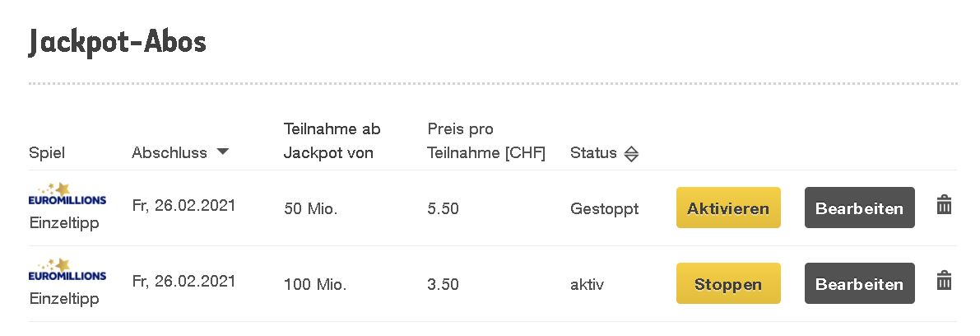This screenshot has width=980, height=336.
Task: Open Bearbeiten for the 100 Mio. subscription
Action: 859,284
